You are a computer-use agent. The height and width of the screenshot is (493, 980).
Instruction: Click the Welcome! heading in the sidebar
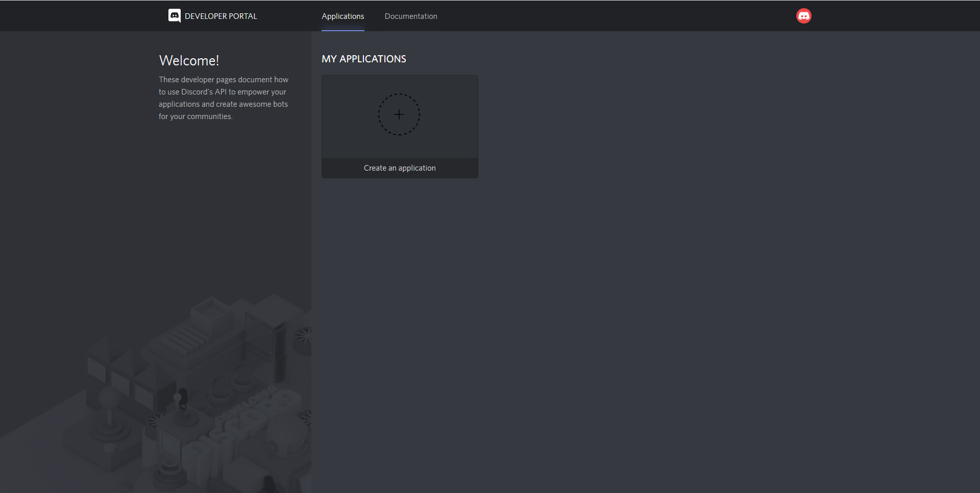click(x=189, y=60)
